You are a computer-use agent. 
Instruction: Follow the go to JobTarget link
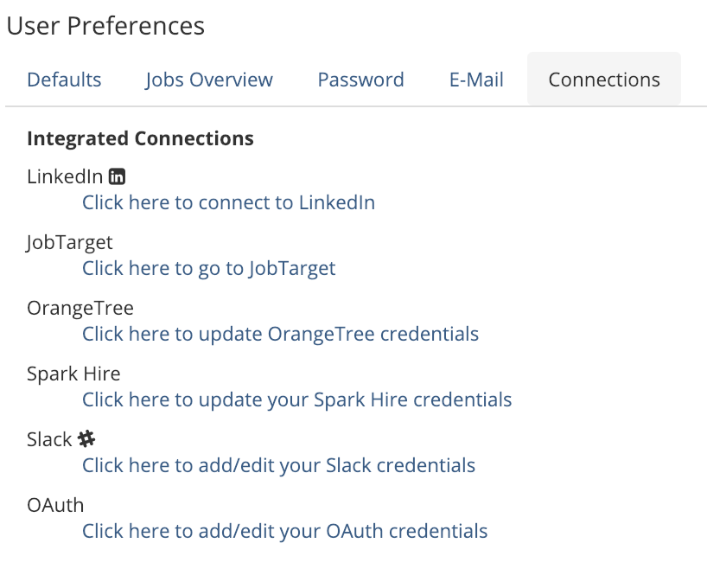pos(208,269)
